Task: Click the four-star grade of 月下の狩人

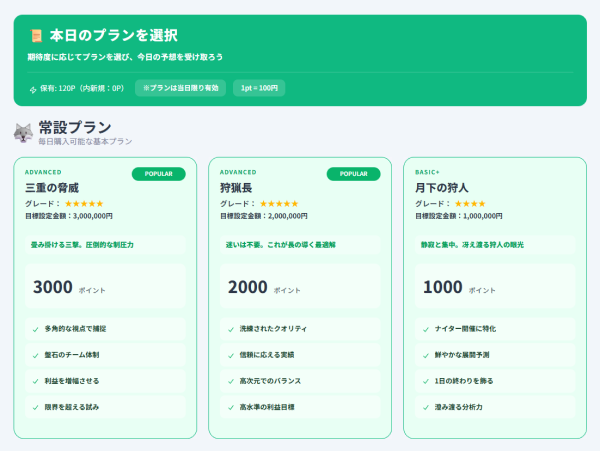Action: 470,204
